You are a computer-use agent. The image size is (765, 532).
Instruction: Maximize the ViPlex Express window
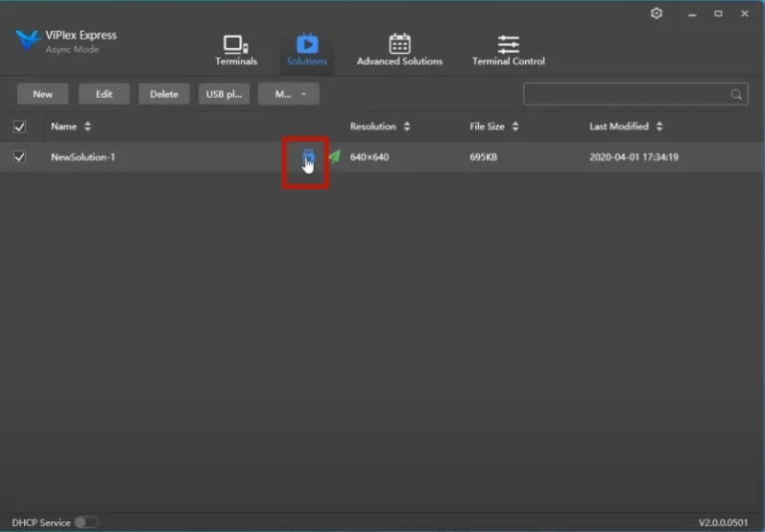point(718,14)
